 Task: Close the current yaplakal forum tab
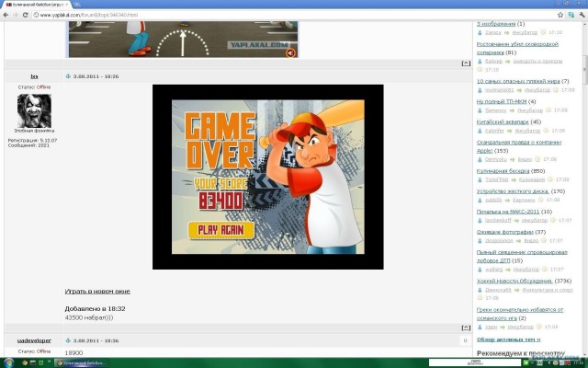67,5
